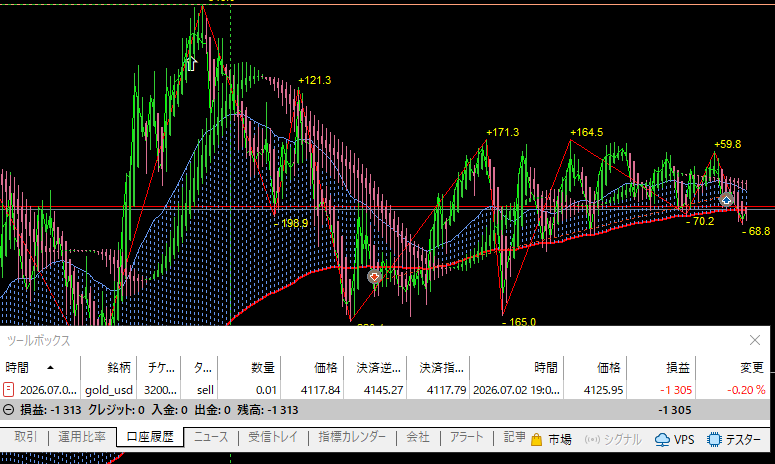Image resolution: width=775 pixels, height=464 pixels.
Task: Open the 取引 tab
Action: click(x=26, y=437)
